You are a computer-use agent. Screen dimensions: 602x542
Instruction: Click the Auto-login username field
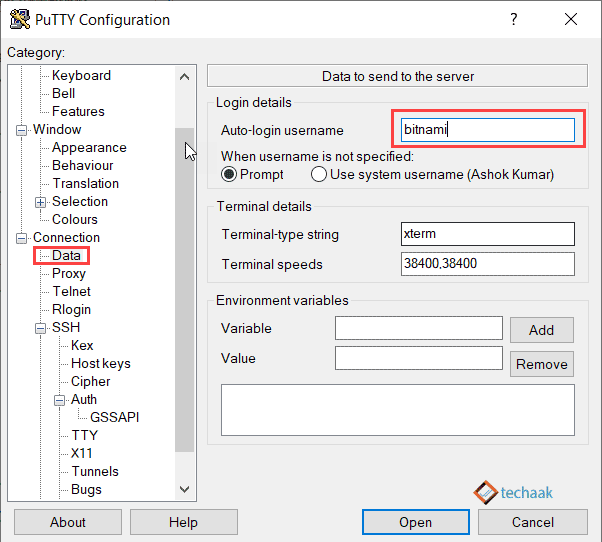488,130
